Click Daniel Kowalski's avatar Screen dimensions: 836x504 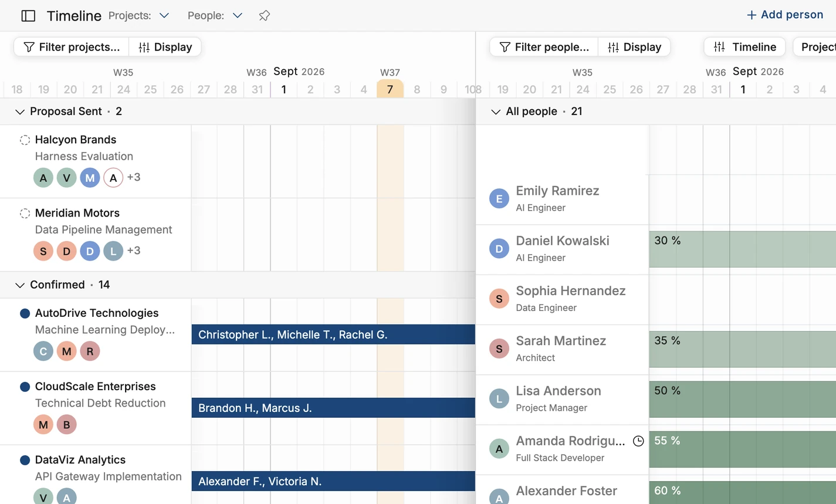point(499,249)
